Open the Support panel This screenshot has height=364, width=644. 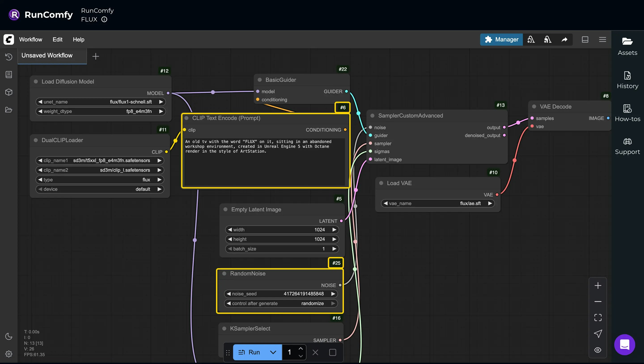[x=627, y=146]
